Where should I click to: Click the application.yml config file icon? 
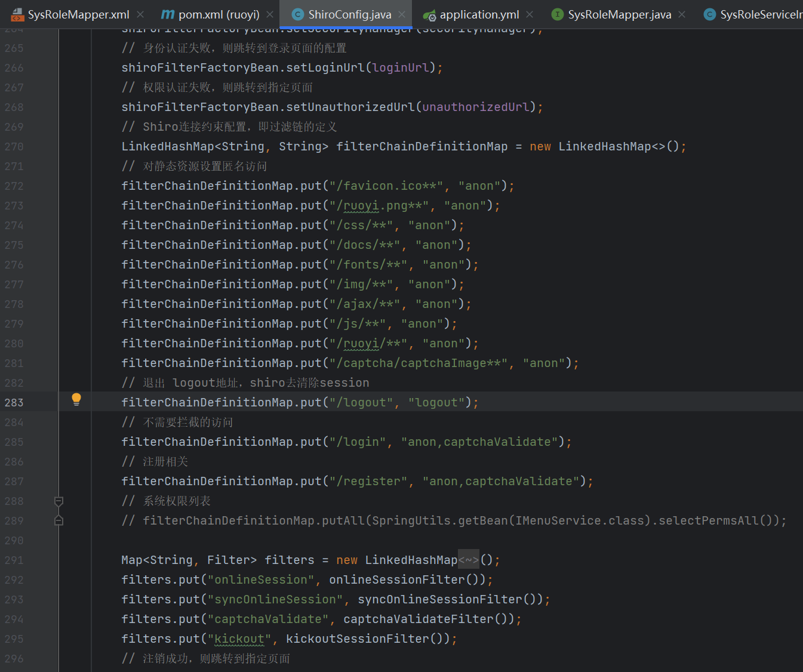coord(429,15)
